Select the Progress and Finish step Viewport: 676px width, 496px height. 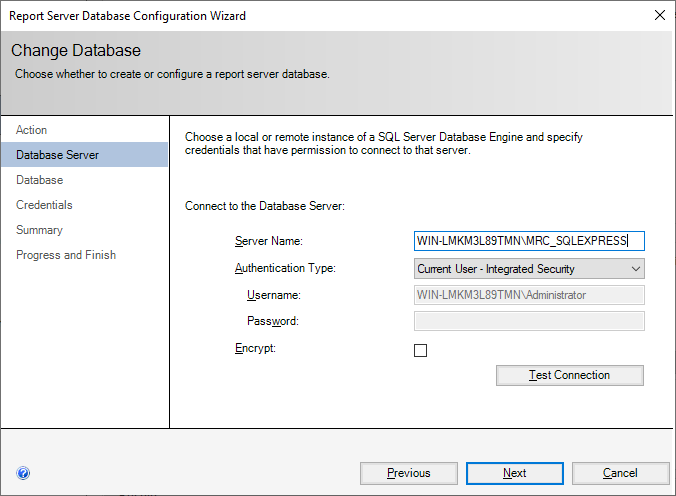66,255
